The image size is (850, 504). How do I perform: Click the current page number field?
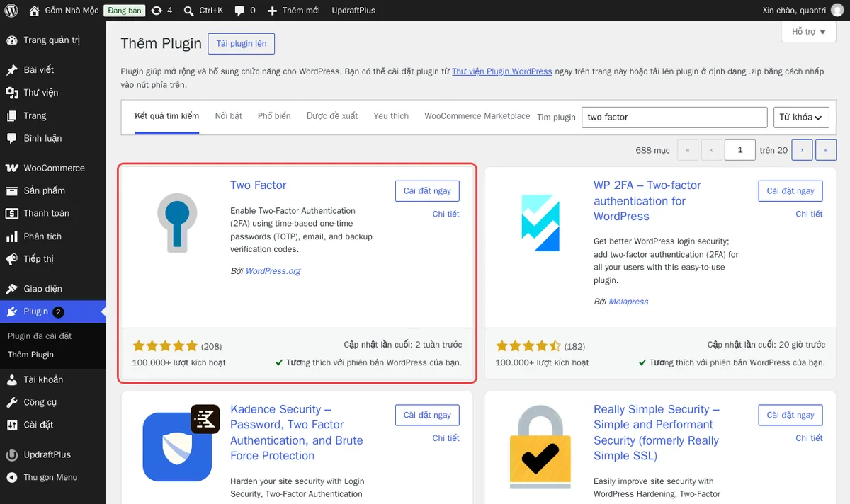click(x=740, y=150)
